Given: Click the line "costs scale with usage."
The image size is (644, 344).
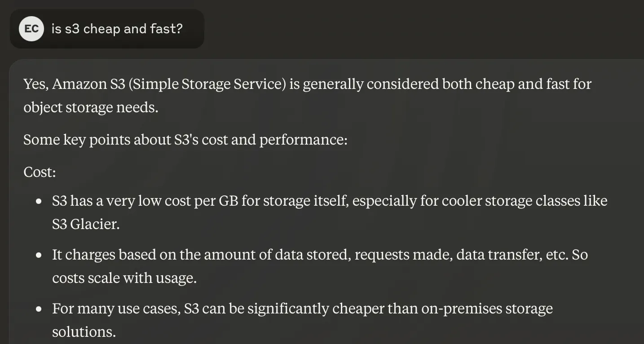Looking at the screenshot, I should [x=124, y=278].
